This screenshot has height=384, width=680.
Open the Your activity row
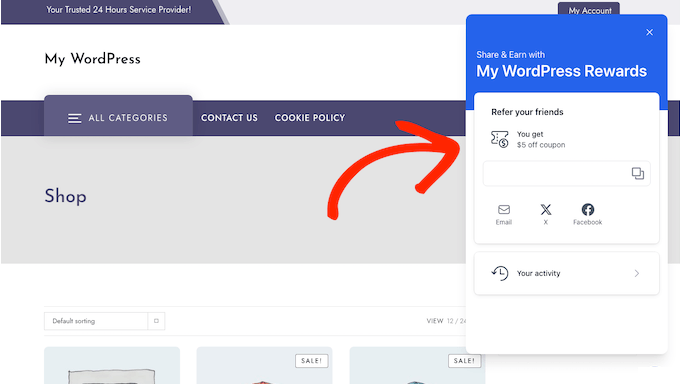[x=566, y=273]
